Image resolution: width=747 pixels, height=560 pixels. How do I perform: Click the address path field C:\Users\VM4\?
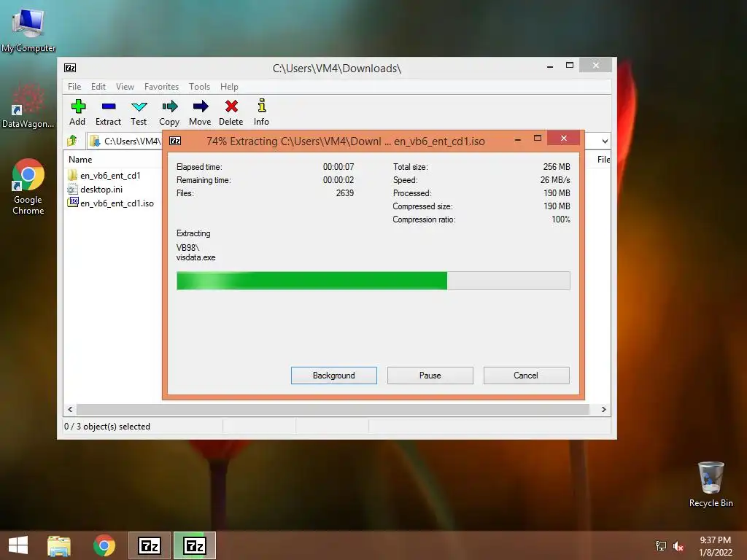pos(125,141)
